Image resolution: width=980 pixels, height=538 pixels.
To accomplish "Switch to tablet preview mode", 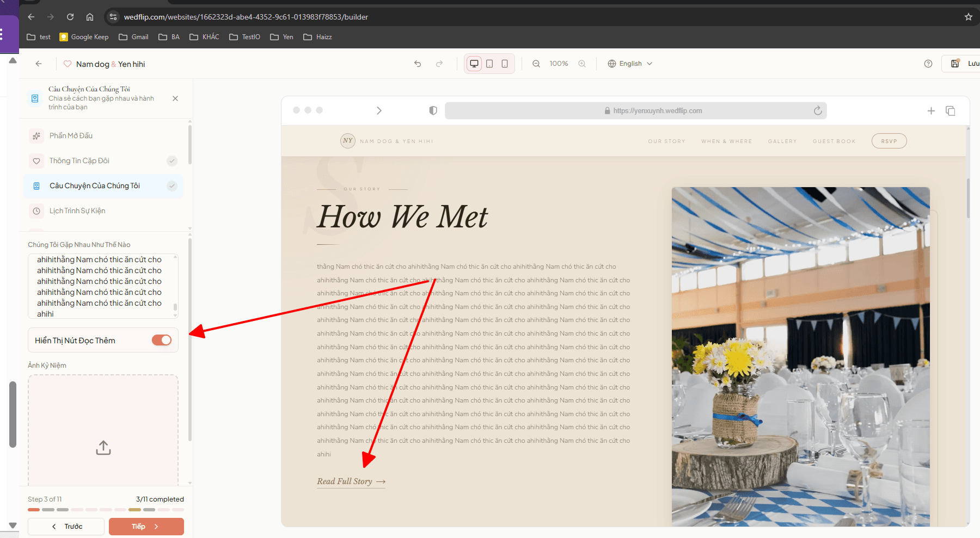I will coord(489,64).
